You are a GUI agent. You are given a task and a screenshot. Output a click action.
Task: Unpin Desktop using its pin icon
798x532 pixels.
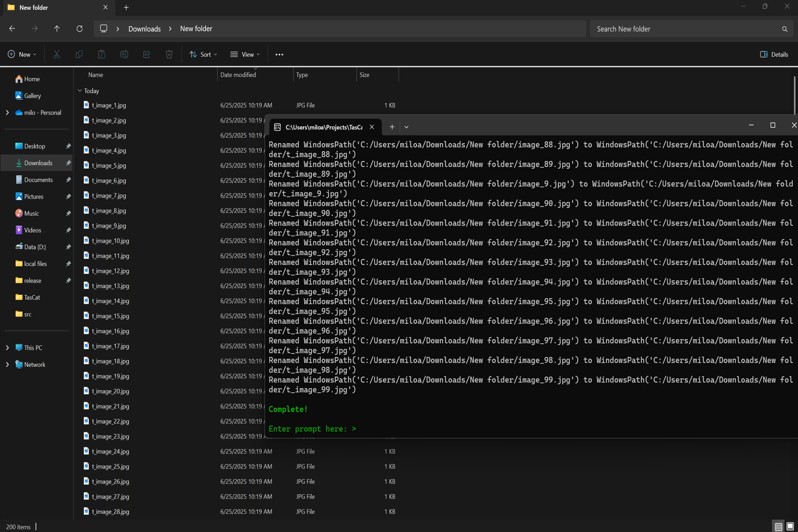68,147
